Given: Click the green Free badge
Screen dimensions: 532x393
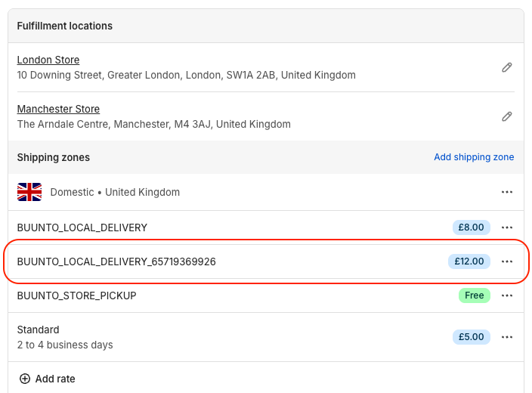Looking at the screenshot, I should pyautogui.click(x=474, y=296).
